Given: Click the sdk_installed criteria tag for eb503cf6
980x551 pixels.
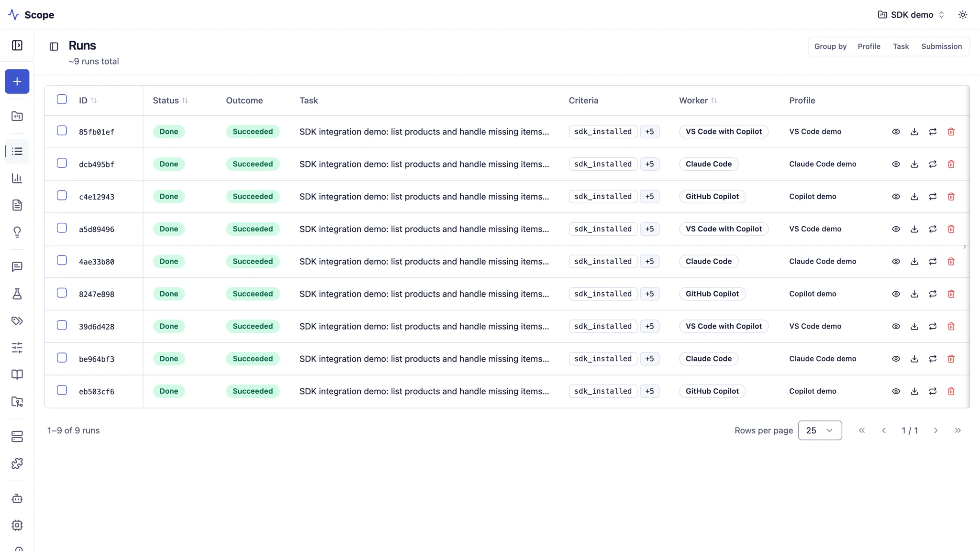Looking at the screenshot, I should pos(603,391).
